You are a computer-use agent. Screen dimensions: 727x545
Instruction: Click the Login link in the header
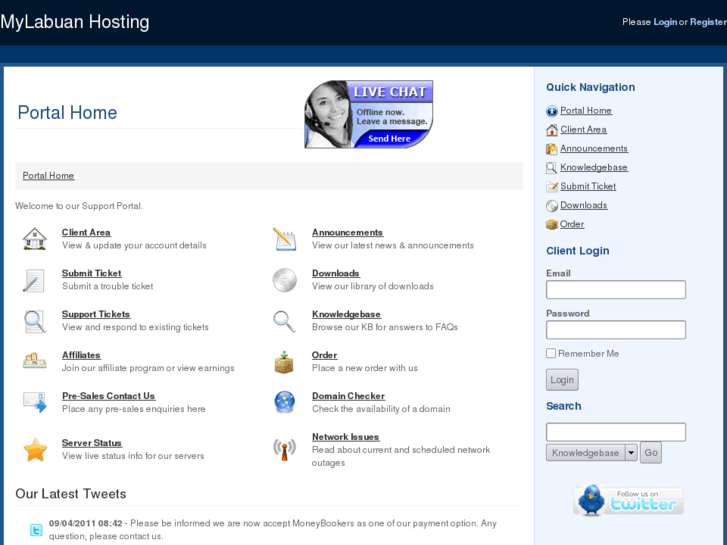click(665, 22)
